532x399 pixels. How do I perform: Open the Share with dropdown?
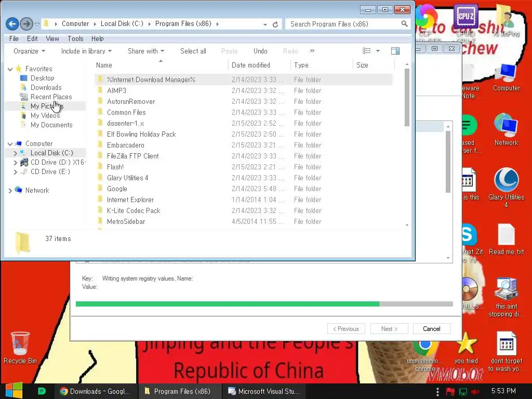(146, 51)
